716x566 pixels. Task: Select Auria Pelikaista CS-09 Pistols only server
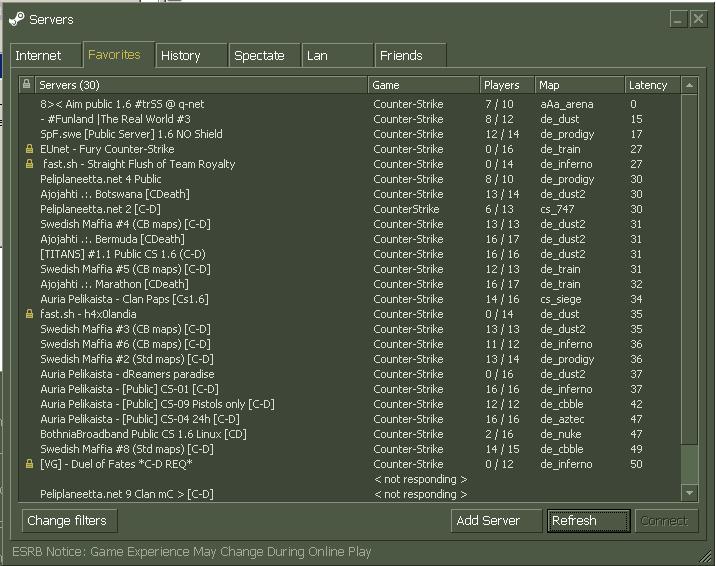pyautogui.click(x=350, y=404)
